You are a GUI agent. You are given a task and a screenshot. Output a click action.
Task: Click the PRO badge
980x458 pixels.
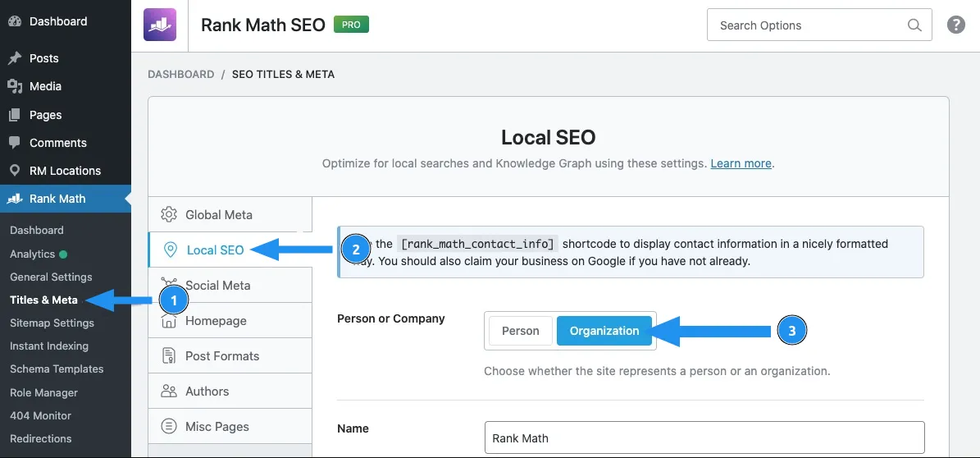[351, 25]
